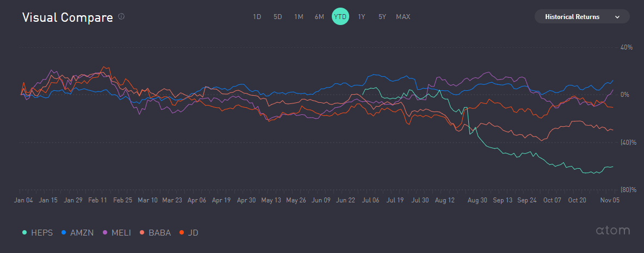Click the Jul 30 date label

[420, 200]
